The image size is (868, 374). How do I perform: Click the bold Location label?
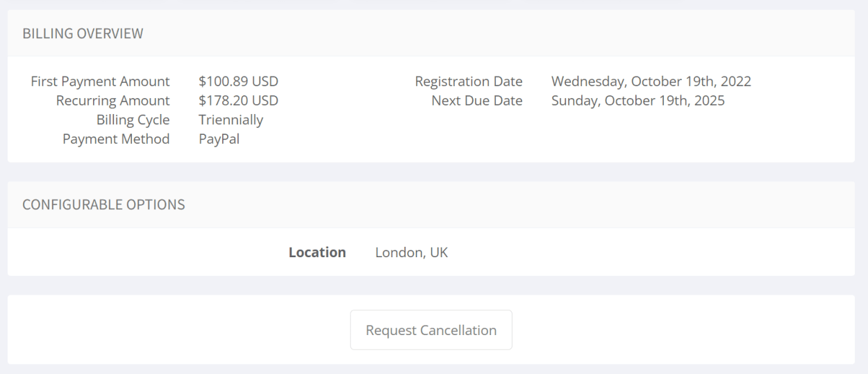(317, 252)
